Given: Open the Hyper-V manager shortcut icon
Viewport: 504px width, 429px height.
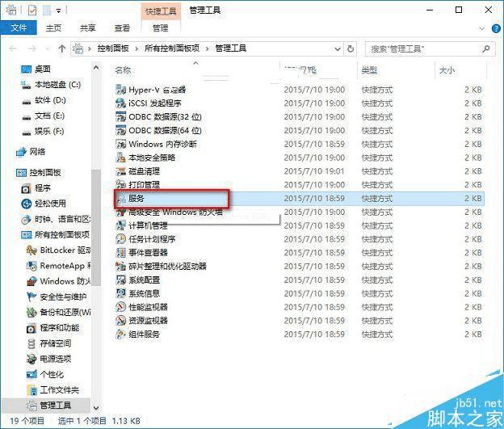Looking at the screenshot, I should point(120,90).
